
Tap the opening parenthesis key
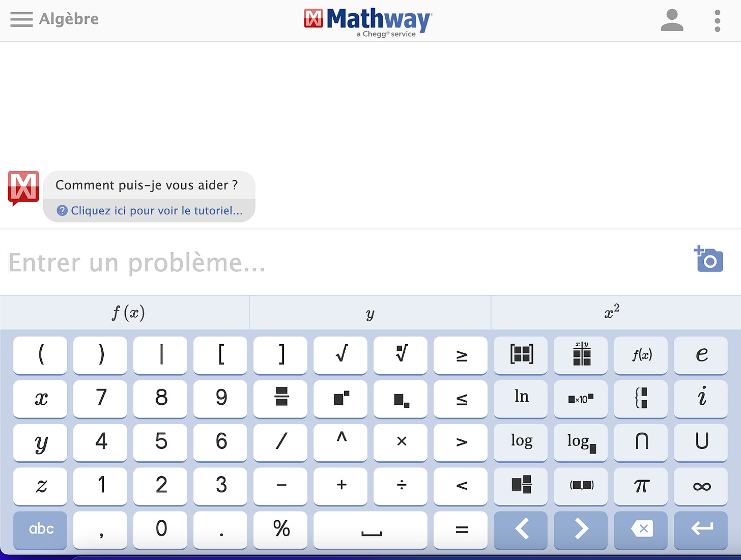[40, 355]
